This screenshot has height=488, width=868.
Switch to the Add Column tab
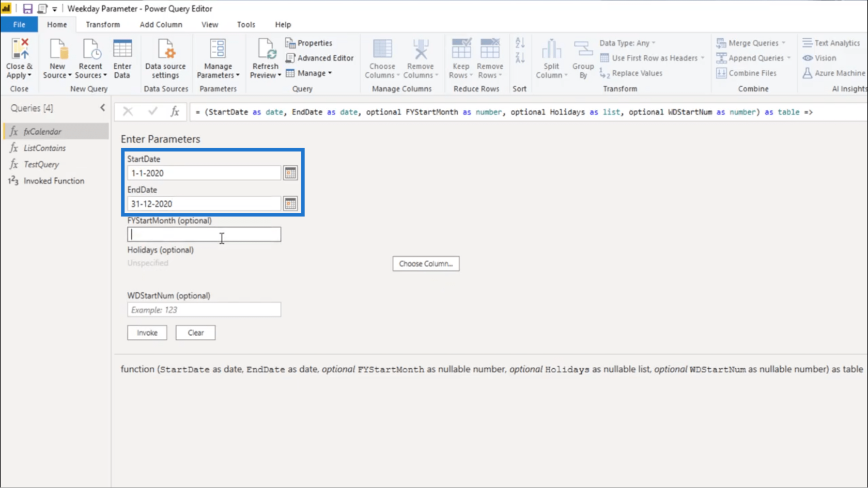tap(161, 24)
